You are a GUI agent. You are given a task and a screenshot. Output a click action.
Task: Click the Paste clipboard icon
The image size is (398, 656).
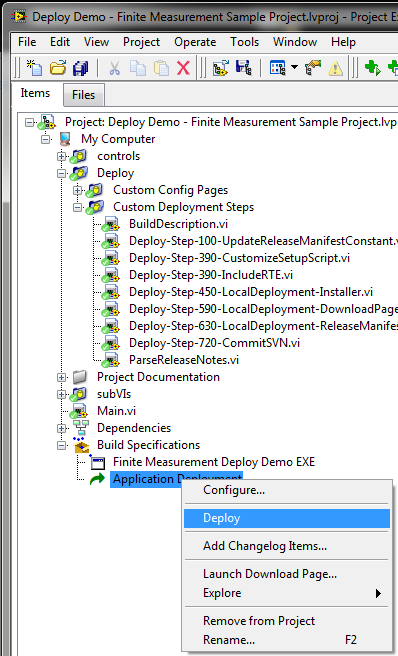[x=161, y=68]
